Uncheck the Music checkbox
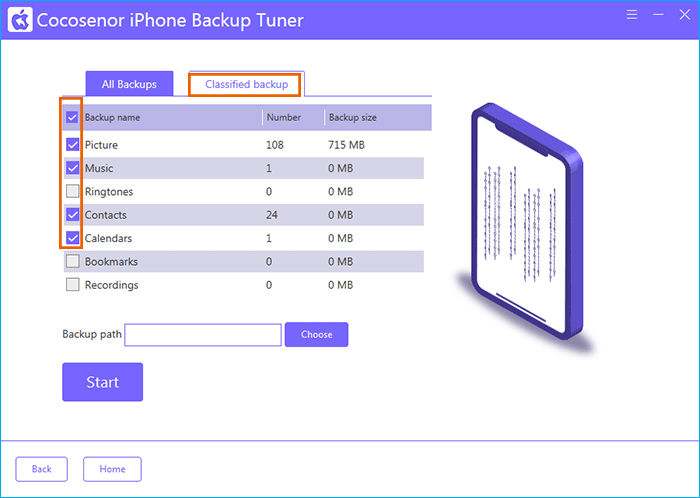Screen dimensions: 700x498 pyautogui.click(x=72, y=168)
